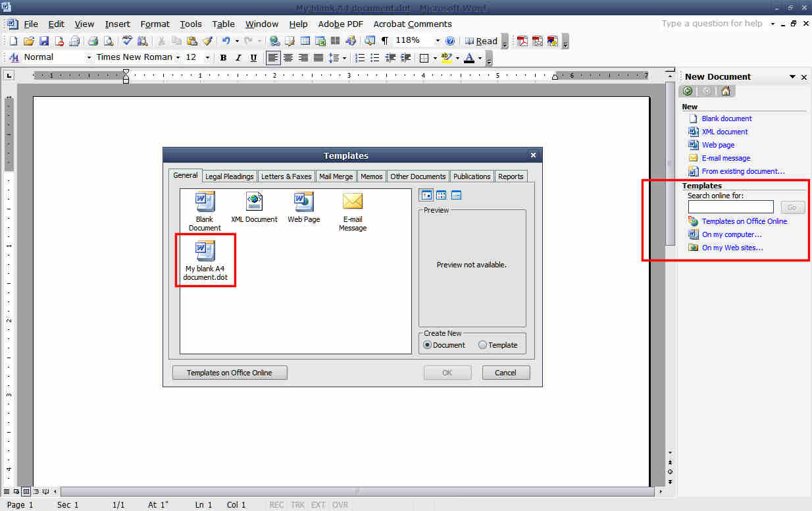Select the Template radio button
This screenshot has height=511, width=812.
483,345
